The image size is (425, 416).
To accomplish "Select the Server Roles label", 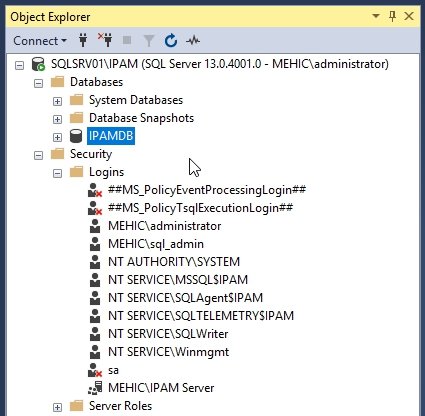I will [120, 406].
